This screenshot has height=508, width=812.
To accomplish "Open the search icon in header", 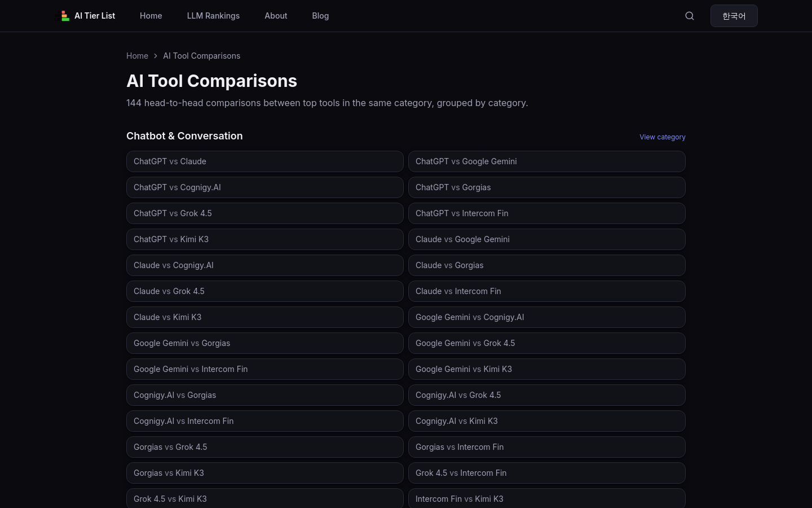I will 690,16.
